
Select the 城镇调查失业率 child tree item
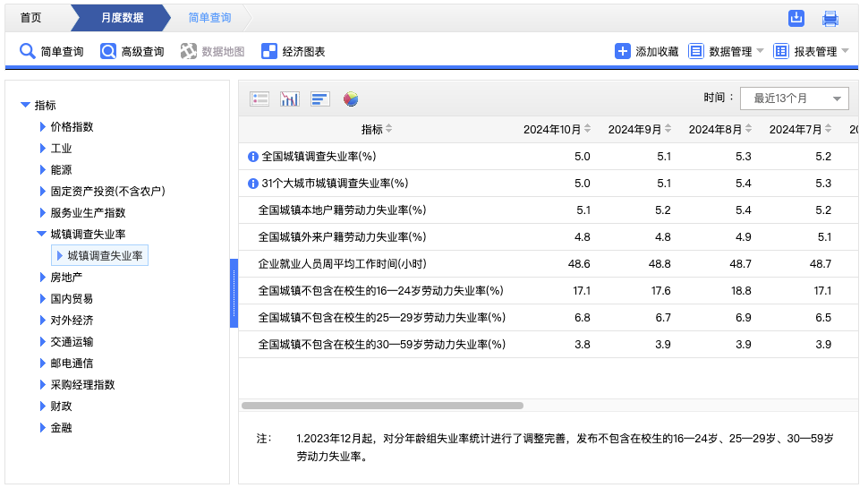105,256
